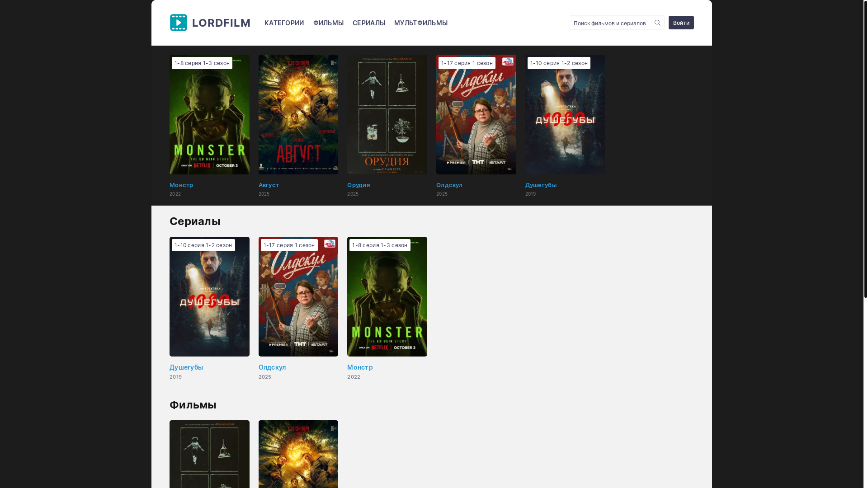The image size is (868, 488).
Task: Open Monster poster under Сериалы
Action: tap(387, 296)
